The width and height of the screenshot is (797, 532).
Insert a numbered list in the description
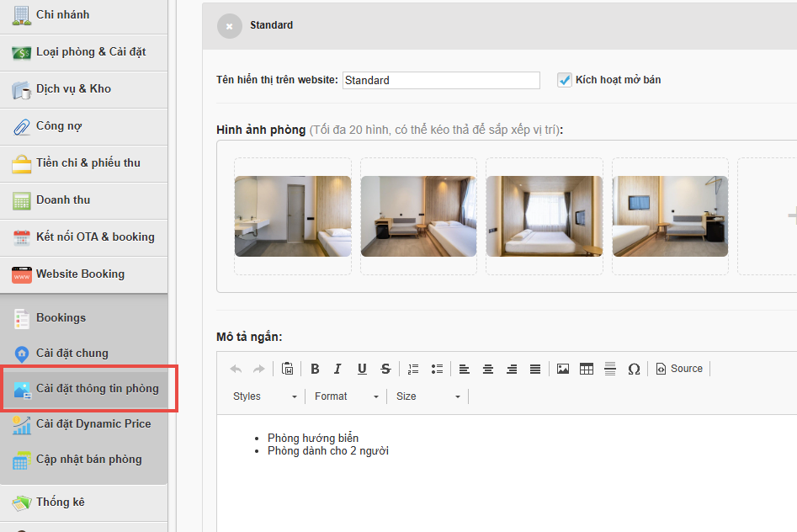point(412,369)
